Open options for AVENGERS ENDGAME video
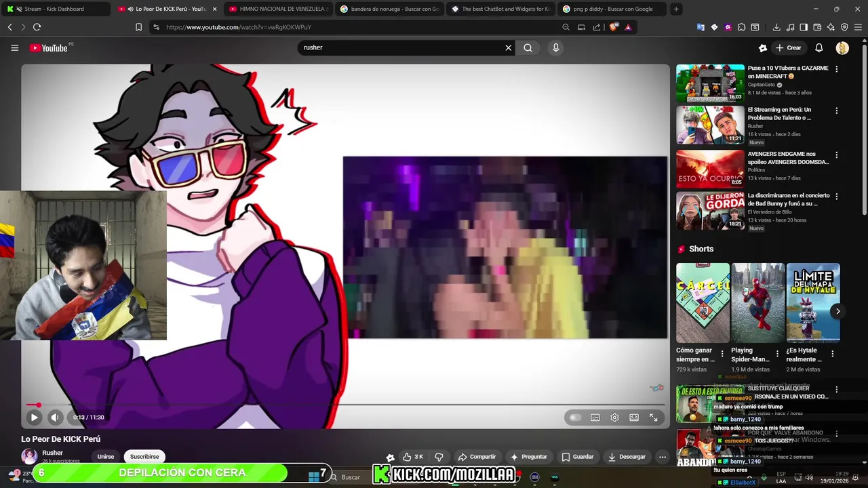Image resolution: width=868 pixels, height=488 pixels. 836,155
